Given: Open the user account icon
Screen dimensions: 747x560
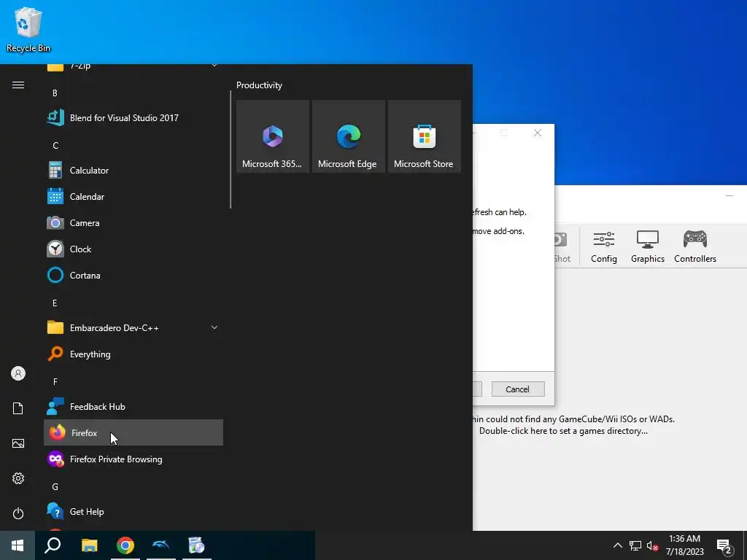Looking at the screenshot, I should (x=18, y=373).
